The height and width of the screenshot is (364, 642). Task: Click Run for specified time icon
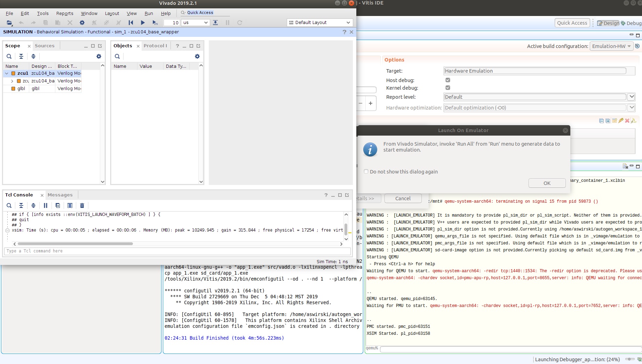tap(155, 23)
